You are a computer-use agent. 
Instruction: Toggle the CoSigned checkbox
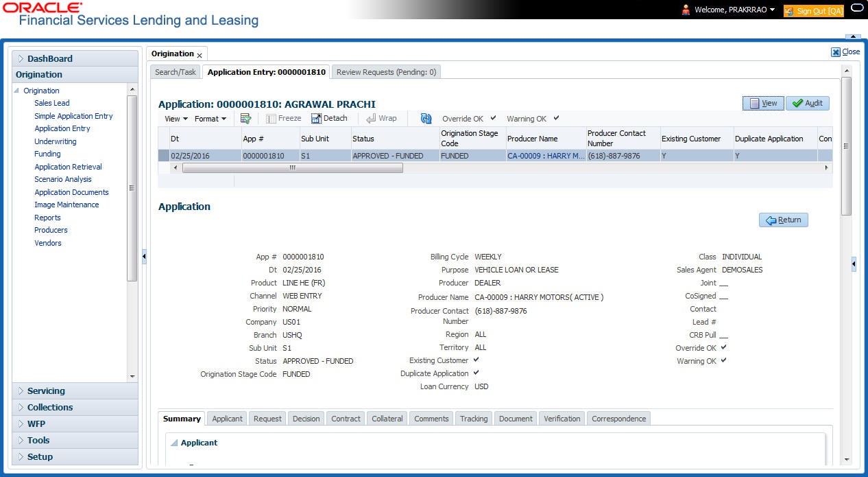click(724, 296)
